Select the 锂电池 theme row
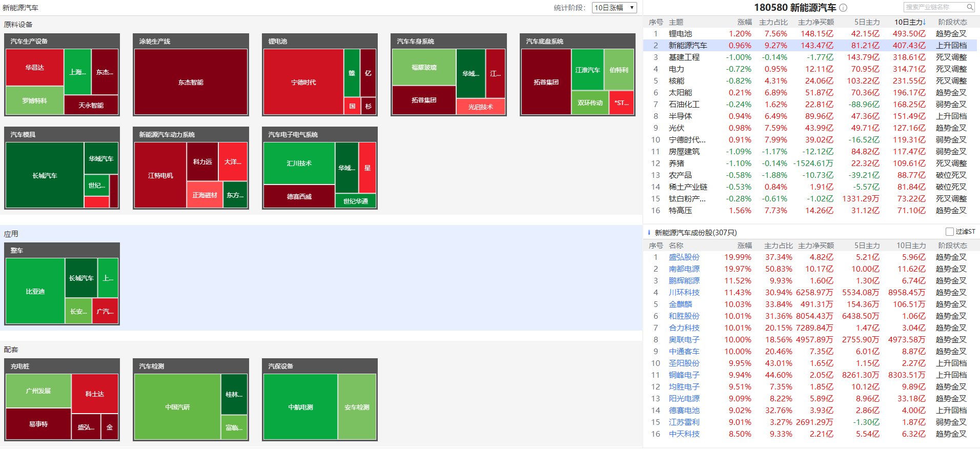The width and height of the screenshot is (980, 450). tap(810, 33)
